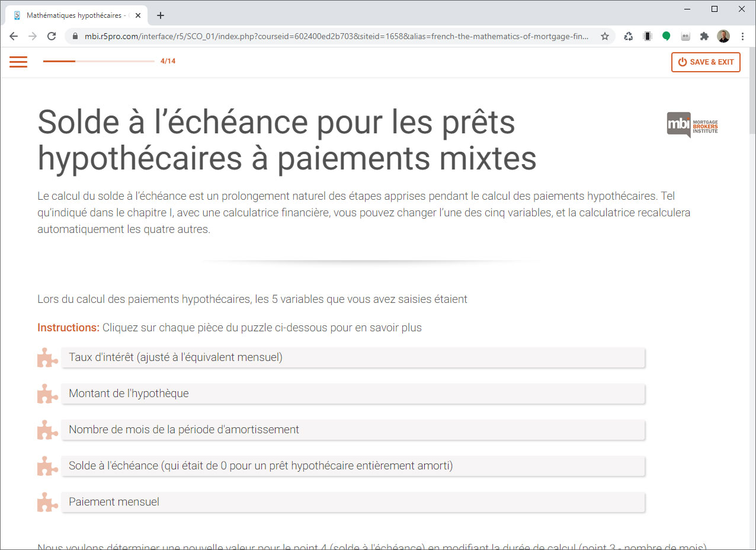Click the Save & Exit button

point(706,62)
